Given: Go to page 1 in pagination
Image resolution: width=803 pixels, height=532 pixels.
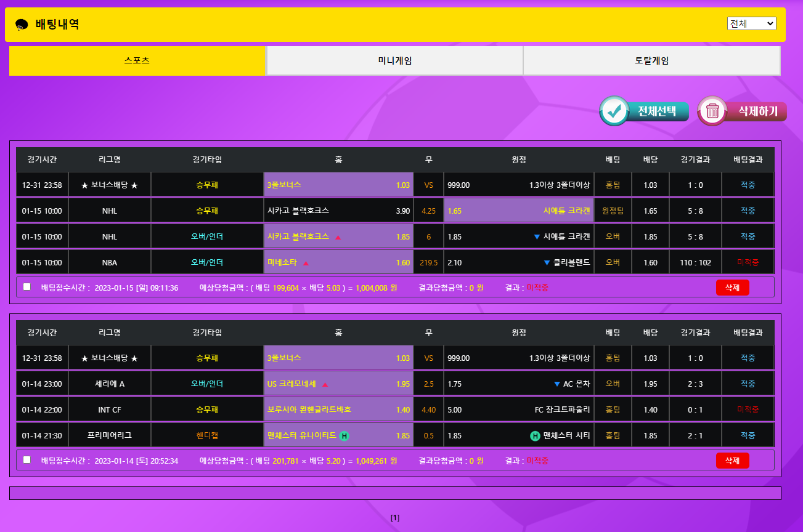Looking at the screenshot, I should (x=395, y=518).
